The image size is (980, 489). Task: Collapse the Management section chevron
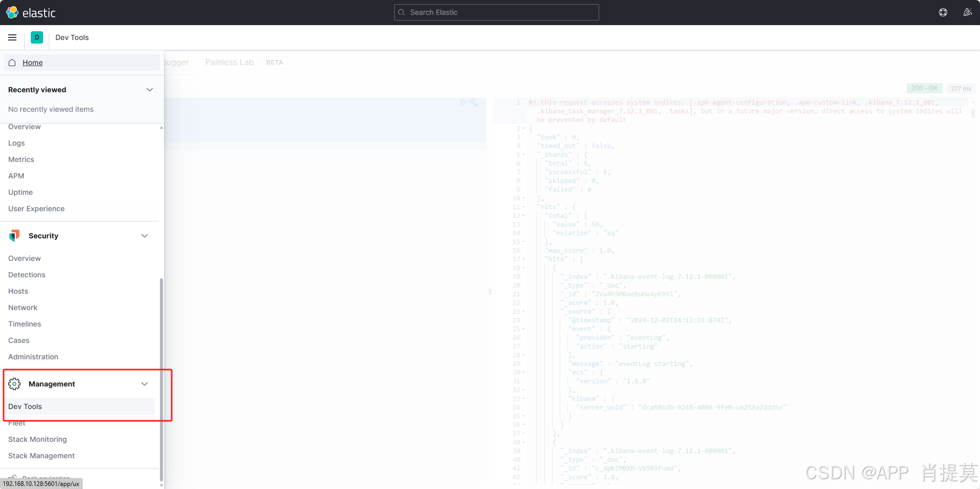pyautogui.click(x=145, y=384)
